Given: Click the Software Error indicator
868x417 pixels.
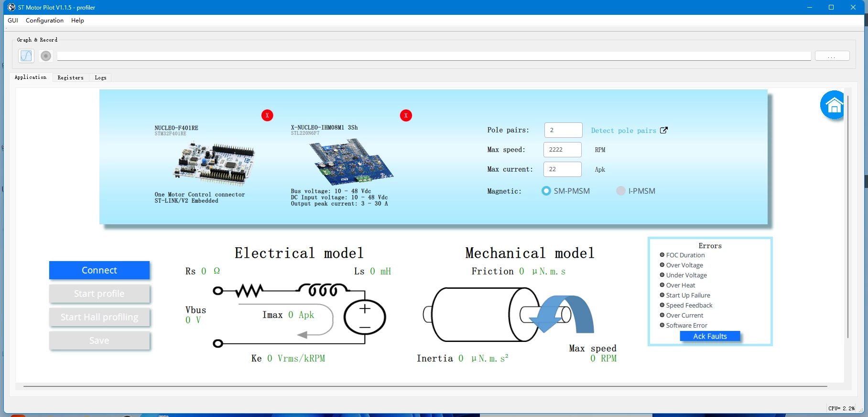Looking at the screenshot, I should [x=662, y=325].
